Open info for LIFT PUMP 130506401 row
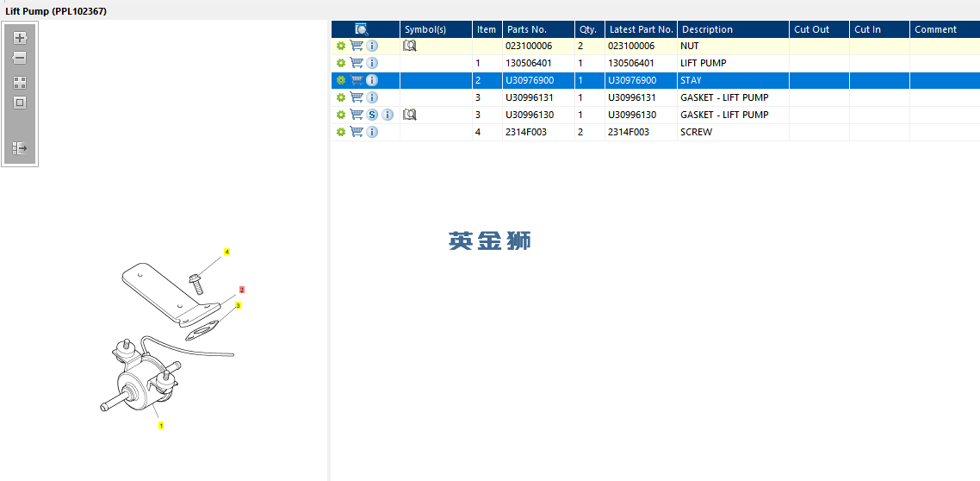The height and width of the screenshot is (481, 980). [x=372, y=63]
